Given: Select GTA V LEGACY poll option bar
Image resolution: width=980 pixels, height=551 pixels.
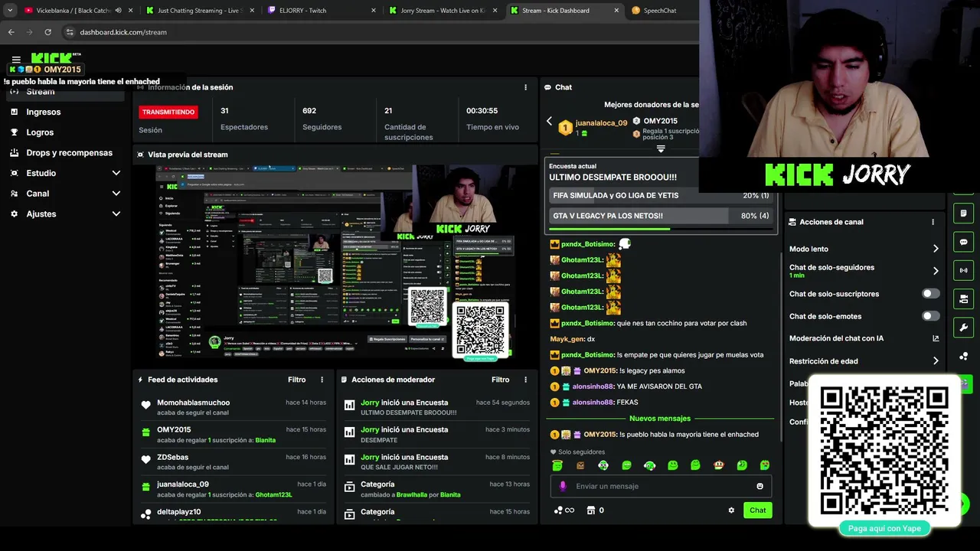Looking at the screenshot, I should 661,216.
